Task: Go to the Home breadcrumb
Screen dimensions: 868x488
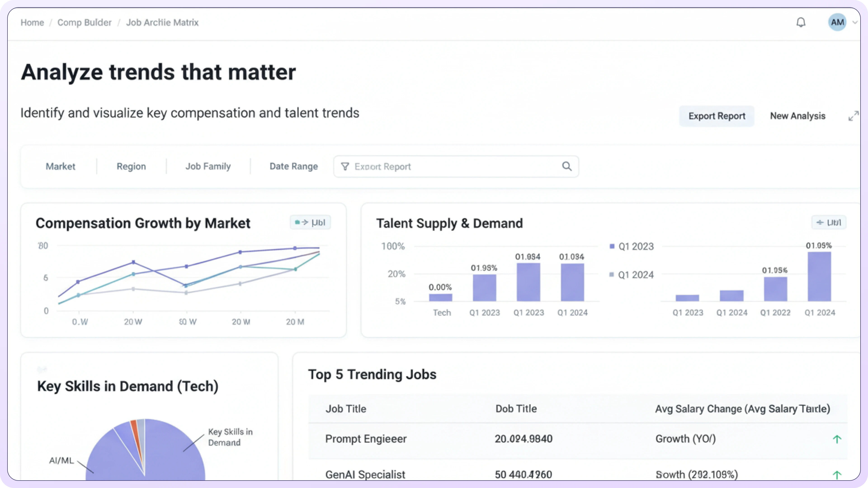Action: (32, 23)
